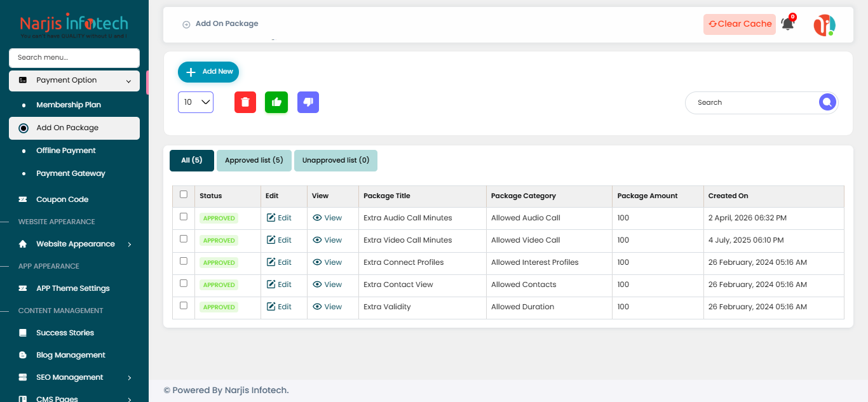
Task: Click the Blog Management icon
Action: pos(23,355)
